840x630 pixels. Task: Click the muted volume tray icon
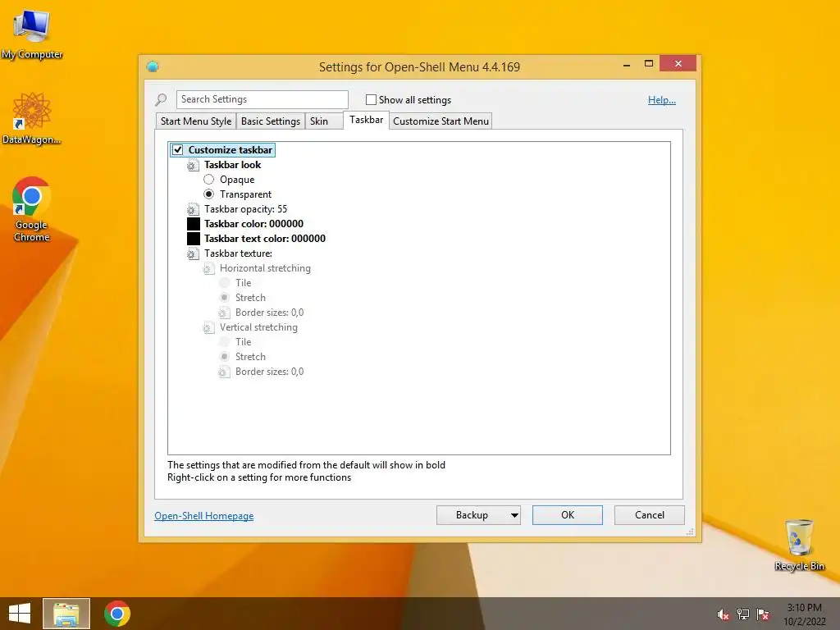[x=723, y=614]
